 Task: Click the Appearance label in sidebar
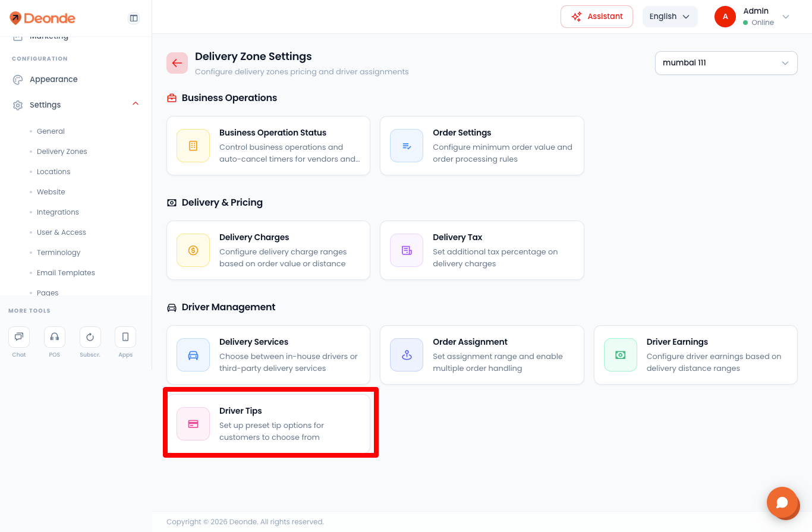53,80
